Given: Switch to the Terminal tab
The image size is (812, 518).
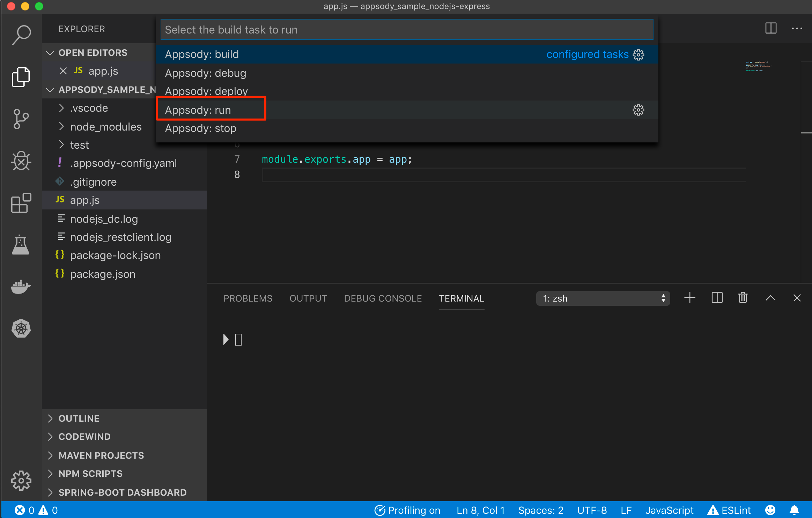Looking at the screenshot, I should (462, 298).
